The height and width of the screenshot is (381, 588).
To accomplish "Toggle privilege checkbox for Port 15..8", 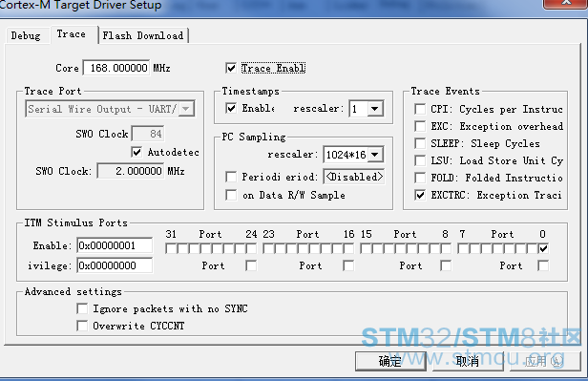I will pyautogui.click(x=446, y=265).
